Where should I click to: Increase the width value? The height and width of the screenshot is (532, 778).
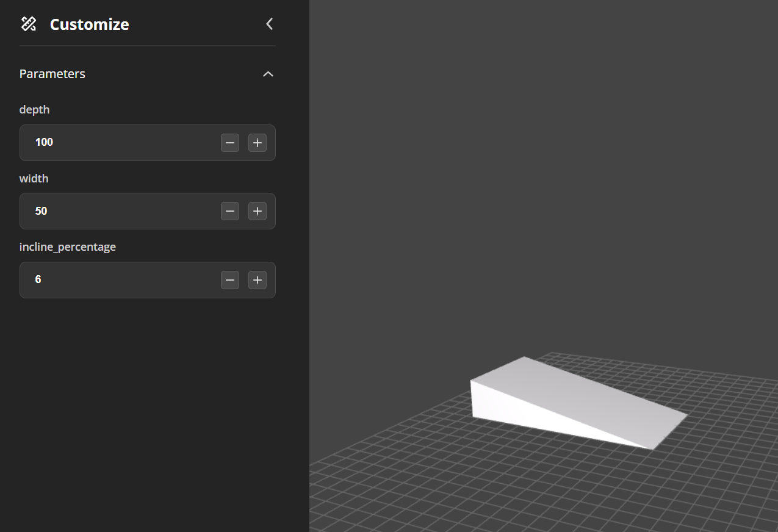click(x=258, y=211)
